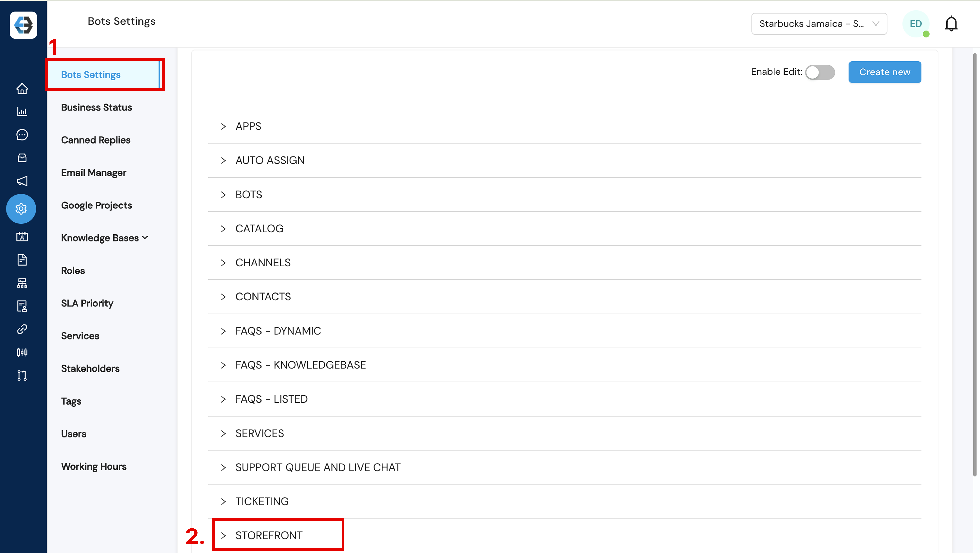Expand the FAQS – LISTED section
Viewport: 980px width, 553px height.
click(565, 399)
